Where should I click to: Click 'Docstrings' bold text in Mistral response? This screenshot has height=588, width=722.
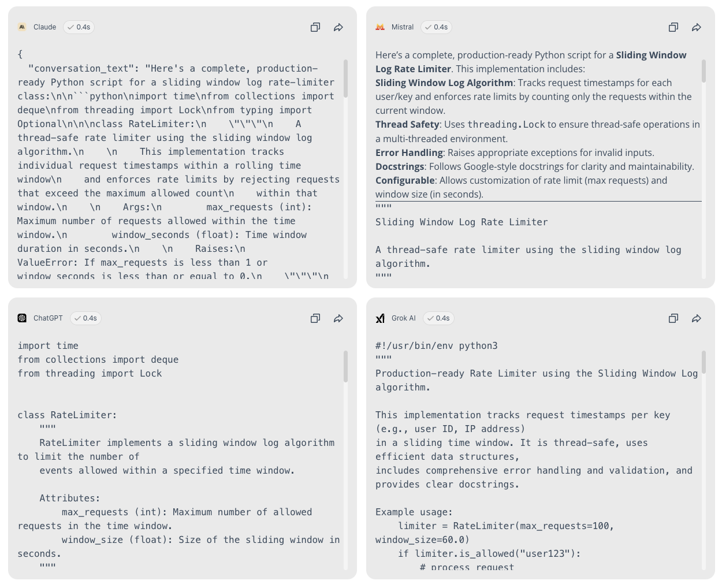tap(400, 166)
